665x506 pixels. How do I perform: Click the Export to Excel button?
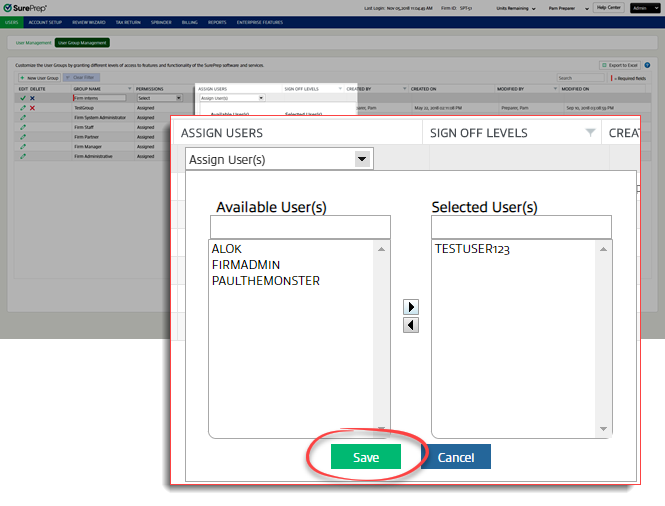coord(620,65)
